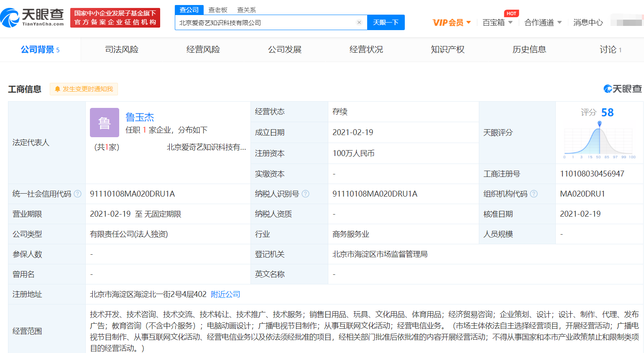Open the 知识产权 tab
Viewport: 644px width, 353px height.
pyautogui.click(x=448, y=50)
